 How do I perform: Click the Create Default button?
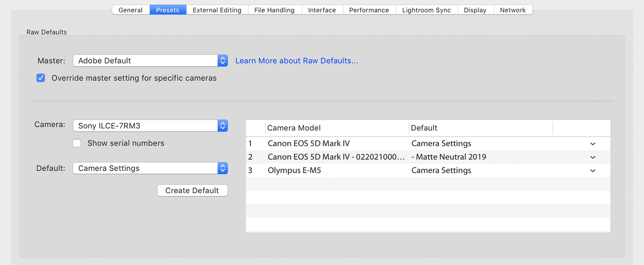[x=192, y=190]
